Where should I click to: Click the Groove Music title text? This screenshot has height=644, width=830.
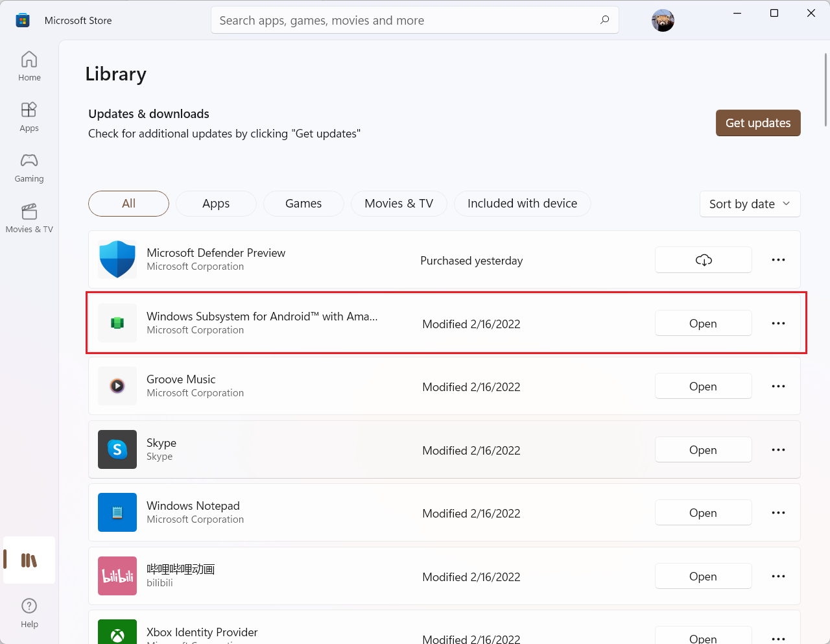click(x=181, y=379)
